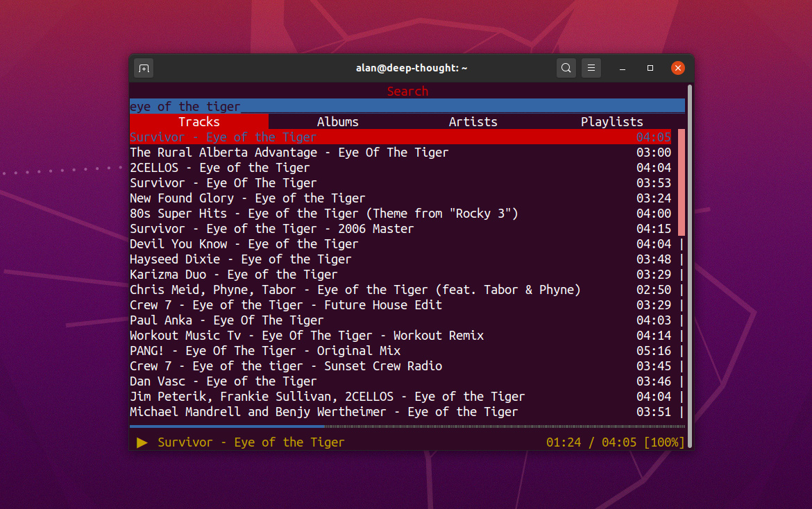
Task: Click the track list scrollbar thumb
Action: (682, 182)
